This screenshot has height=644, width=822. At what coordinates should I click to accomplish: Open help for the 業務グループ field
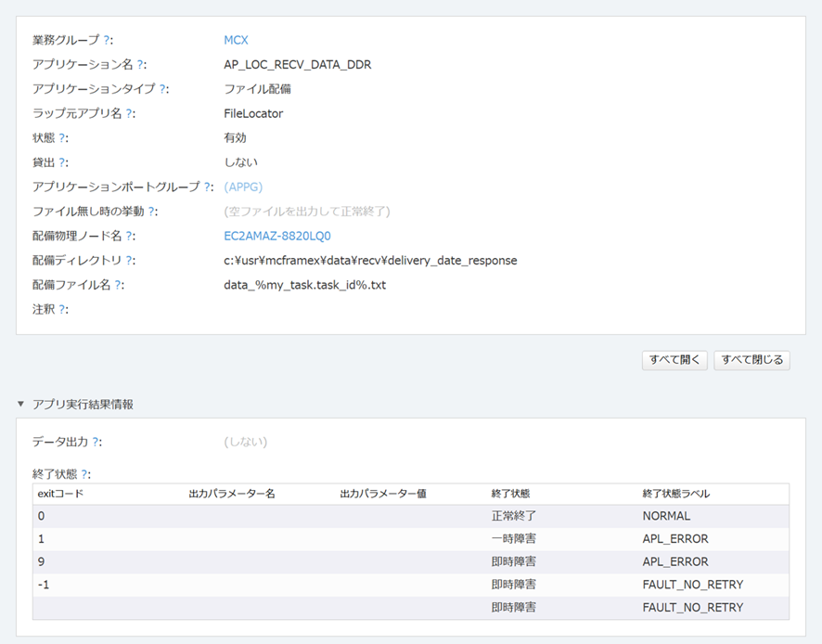(108, 40)
